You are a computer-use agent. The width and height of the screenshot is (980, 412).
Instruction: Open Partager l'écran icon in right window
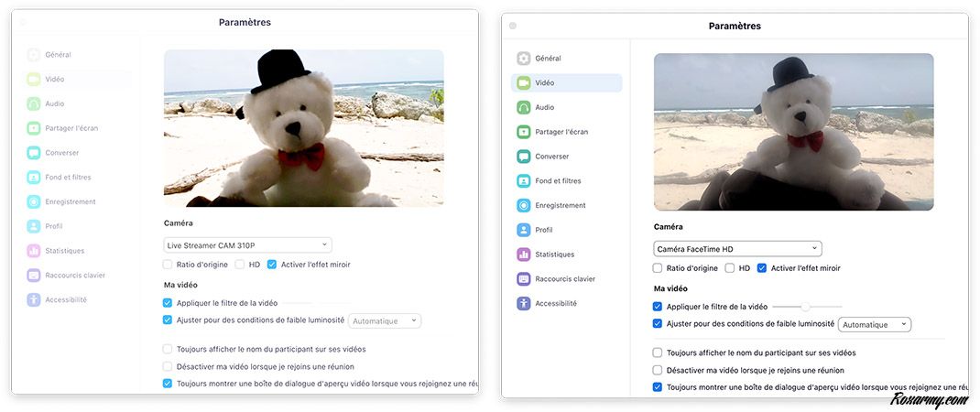(524, 132)
